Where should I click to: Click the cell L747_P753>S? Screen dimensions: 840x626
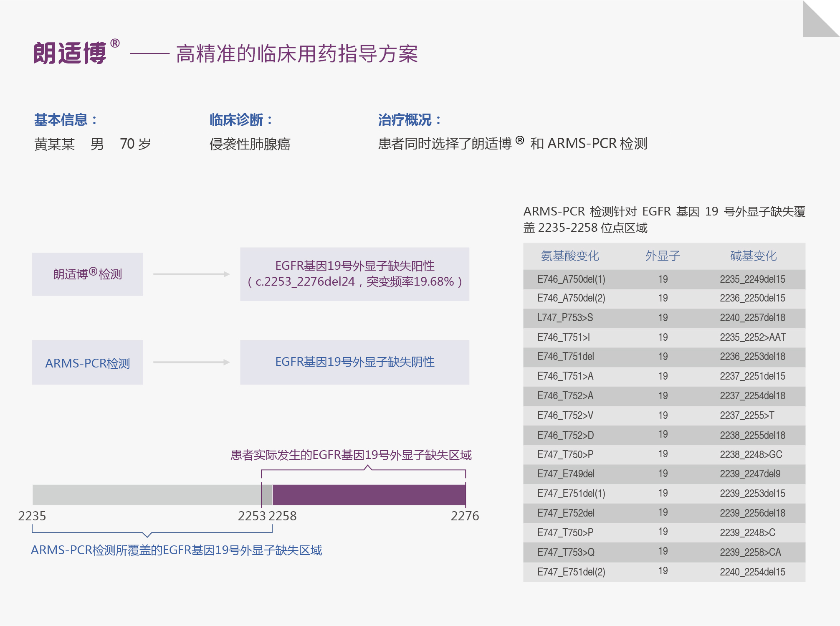click(x=565, y=317)
